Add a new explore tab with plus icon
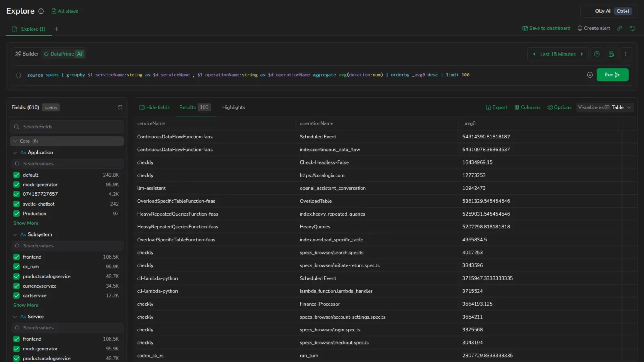644x362 pixels. click(x=57, y=29)
